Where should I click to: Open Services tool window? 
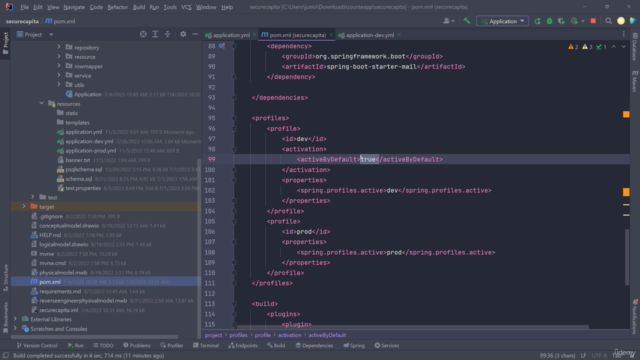click(x=387, y=345)
